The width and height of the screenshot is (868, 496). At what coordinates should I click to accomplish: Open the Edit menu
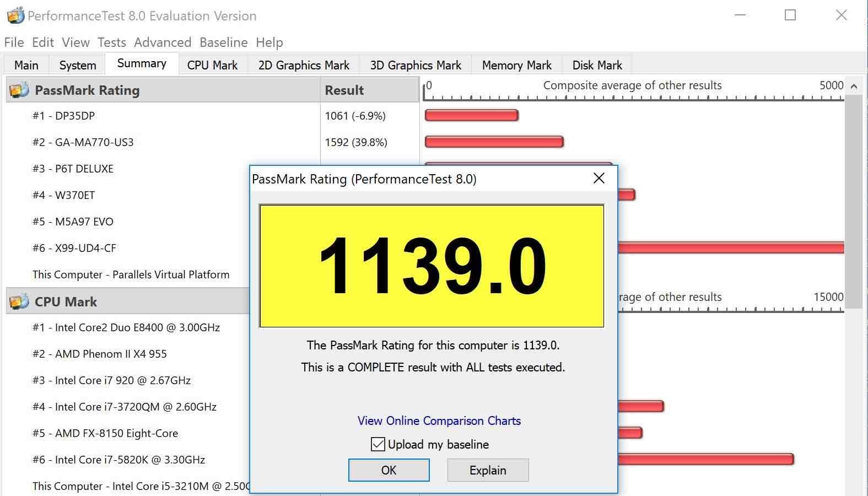coord(43,42)
